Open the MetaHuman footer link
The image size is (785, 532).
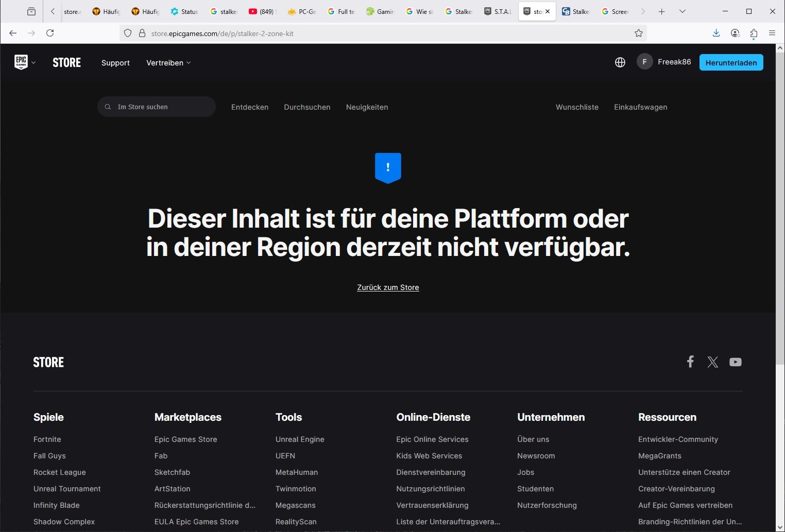click(297, 472)
